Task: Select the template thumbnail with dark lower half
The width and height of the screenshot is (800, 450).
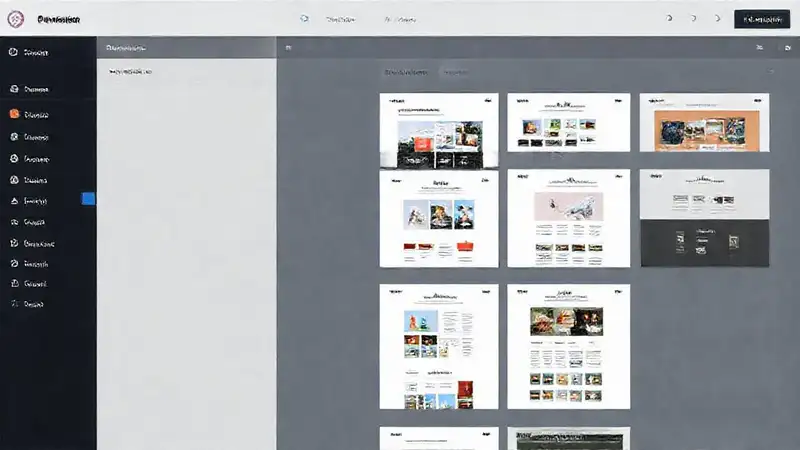Action: pyautogui.click(x=704, y=218)
